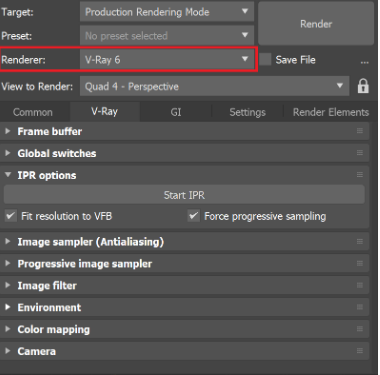Open the Renderer V-Ray 6 dropdown

[x=167, y=60]
